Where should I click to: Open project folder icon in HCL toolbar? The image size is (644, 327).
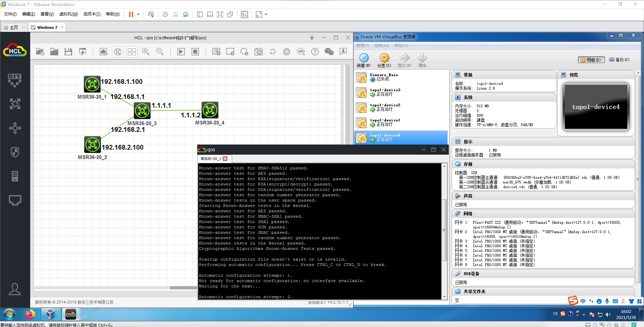[54, 52]
